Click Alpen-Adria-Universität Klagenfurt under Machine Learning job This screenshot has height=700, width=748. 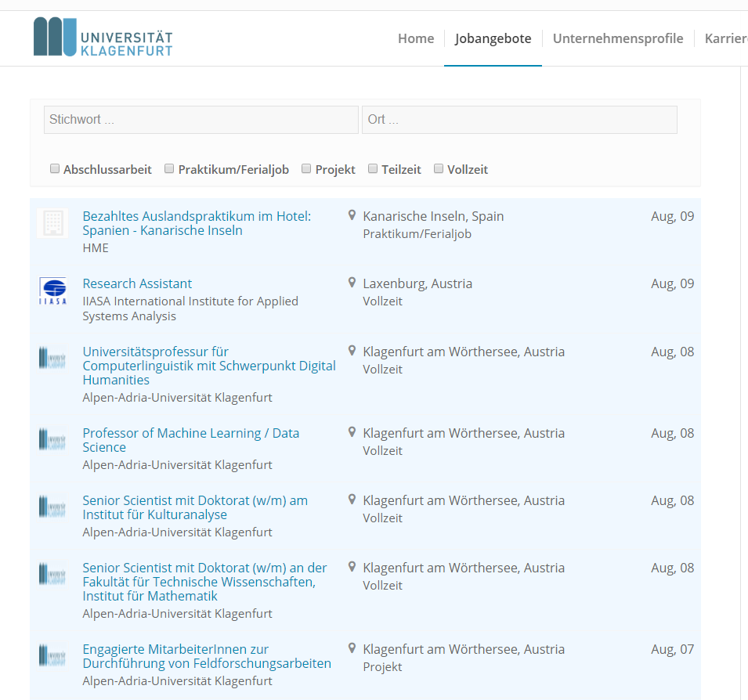(177, 464)
